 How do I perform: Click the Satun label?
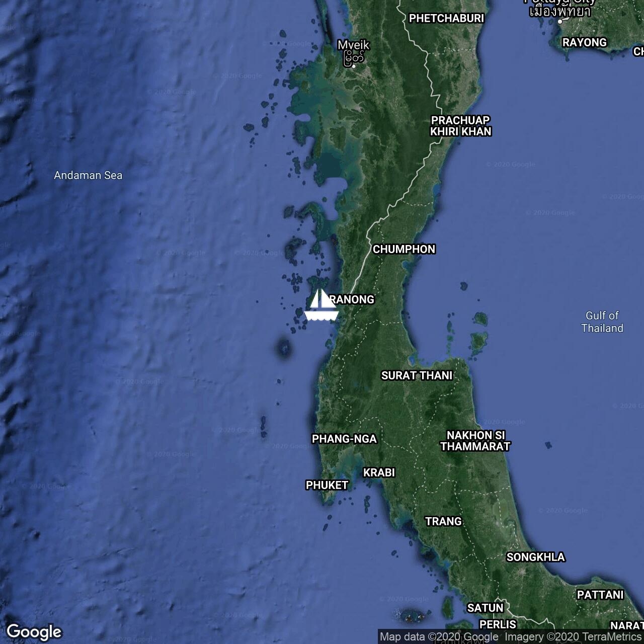click(485, 608)
